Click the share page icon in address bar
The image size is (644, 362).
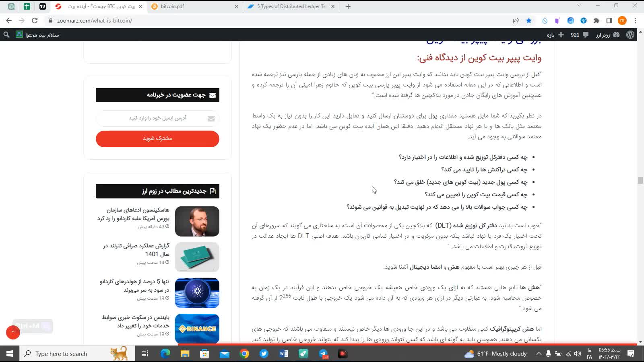pyautogui.click(x=516, y=21)
